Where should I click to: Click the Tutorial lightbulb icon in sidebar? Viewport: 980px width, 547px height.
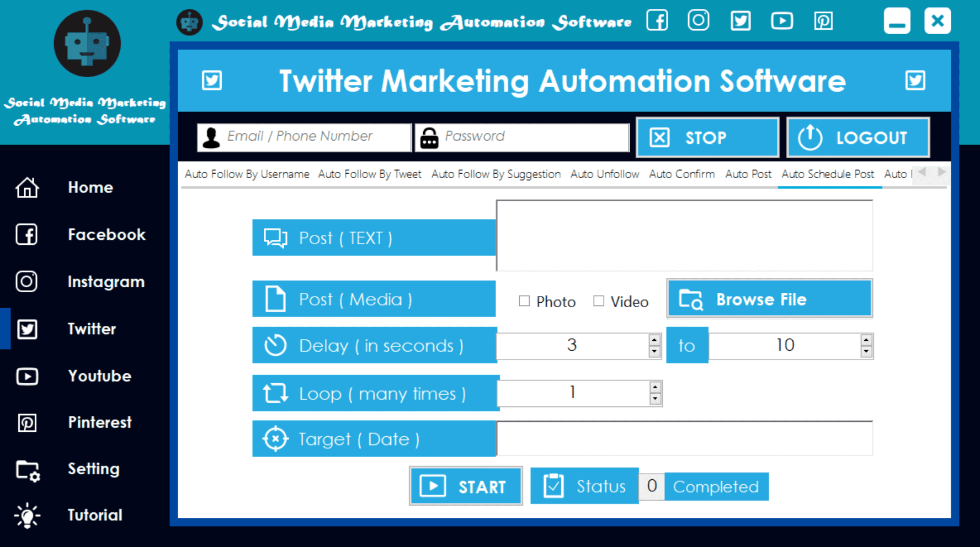click(27, 516)
